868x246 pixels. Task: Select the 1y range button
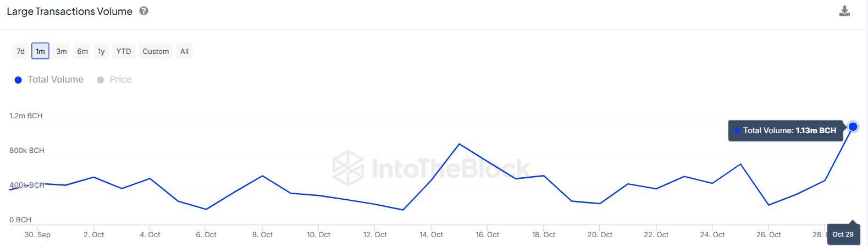point(101,51)
